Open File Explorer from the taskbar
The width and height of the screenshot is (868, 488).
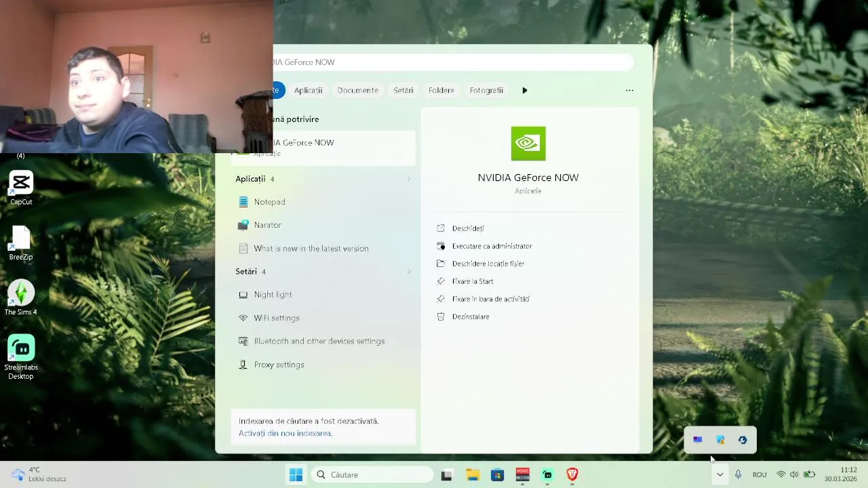tap(472, 475)
